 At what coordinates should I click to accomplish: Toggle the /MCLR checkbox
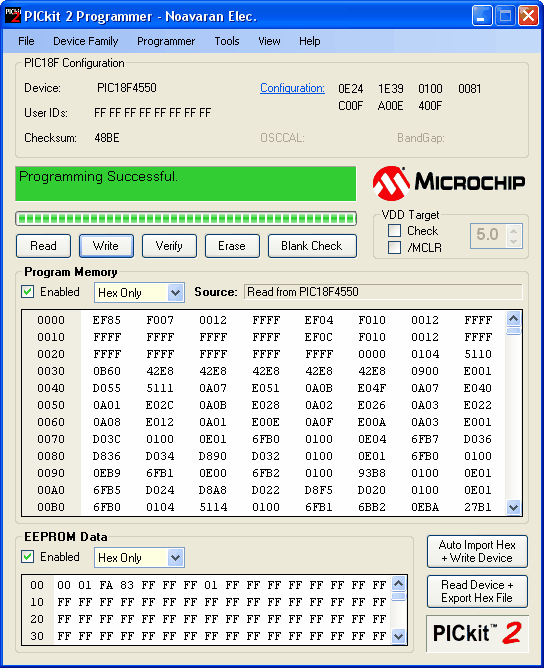[x=394, y=248]
